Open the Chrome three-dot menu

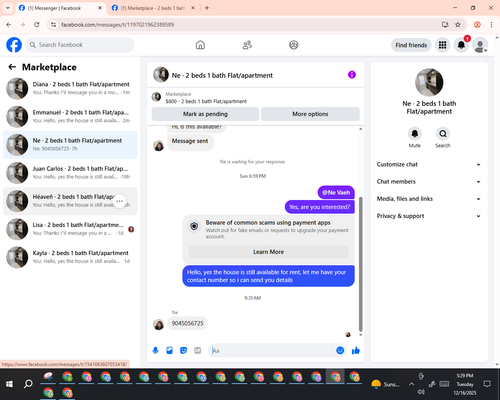[x=491, y=25]
